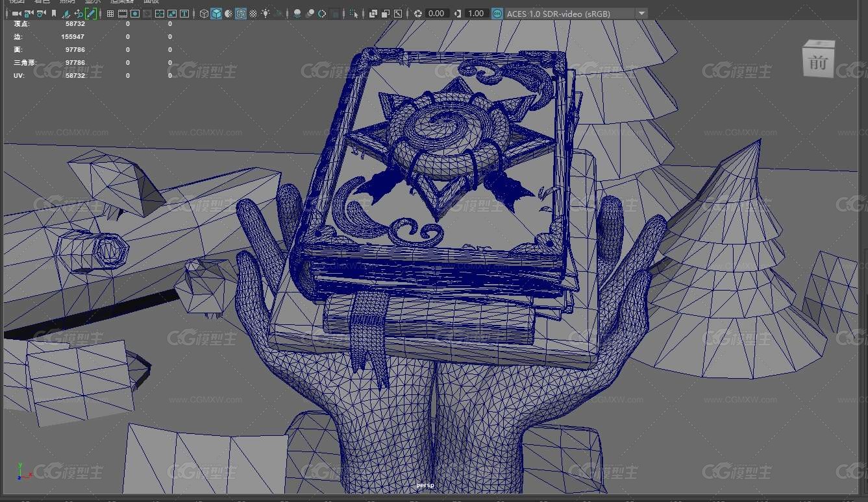Image resolution: width=868 pixels, height=502 pixels.
Task: Open the ACES 1.0 SDR-video (sRGB) dropdown
Action: [576, 14]
